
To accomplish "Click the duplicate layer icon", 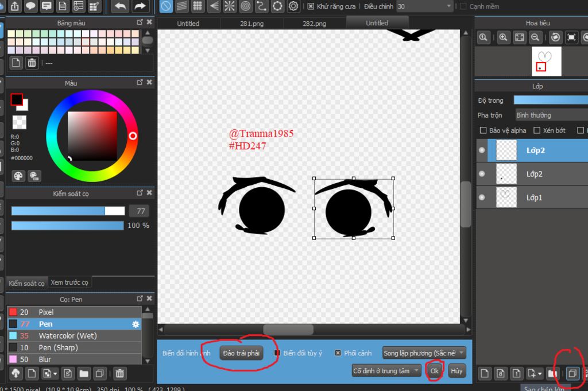I will (x=572, y=374).
